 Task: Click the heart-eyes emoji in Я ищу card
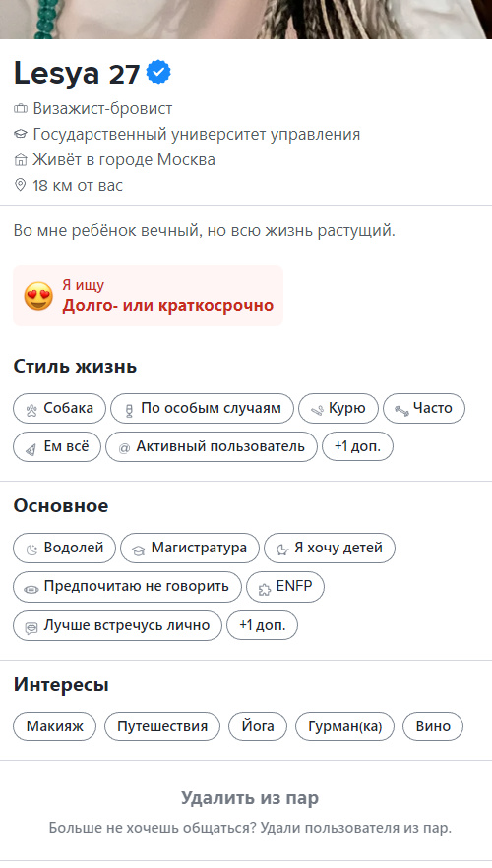click(38, 296)
